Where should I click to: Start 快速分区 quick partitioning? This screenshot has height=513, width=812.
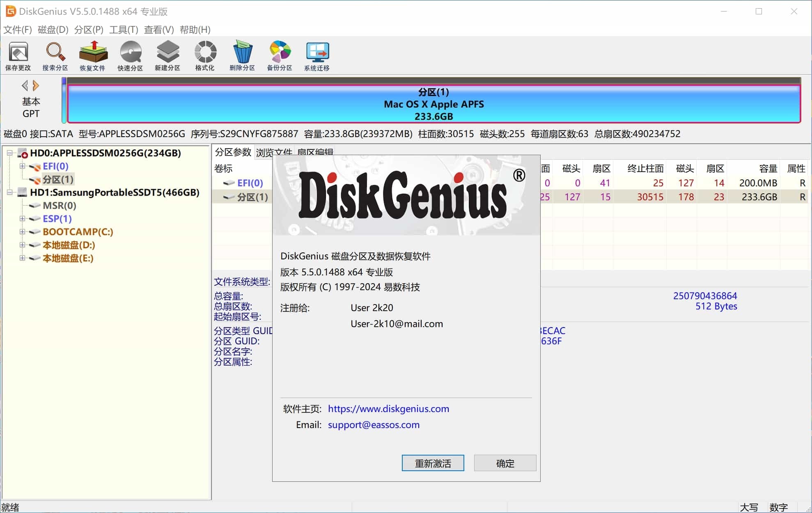[x=130, y=55]
